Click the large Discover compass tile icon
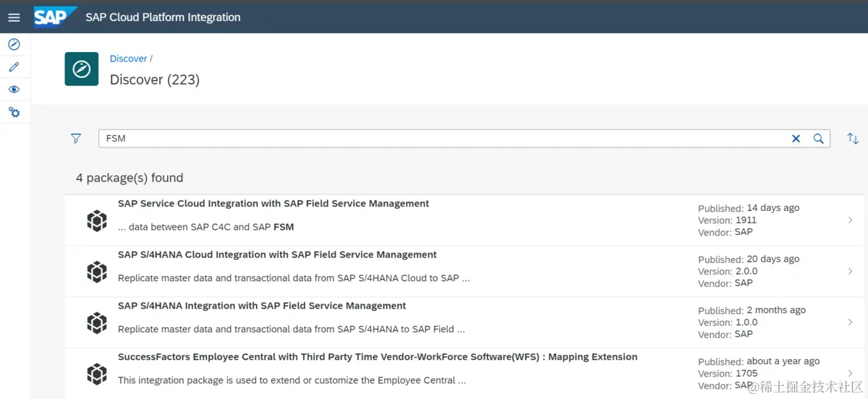The image size is (868, 399). tap(82, 69)
